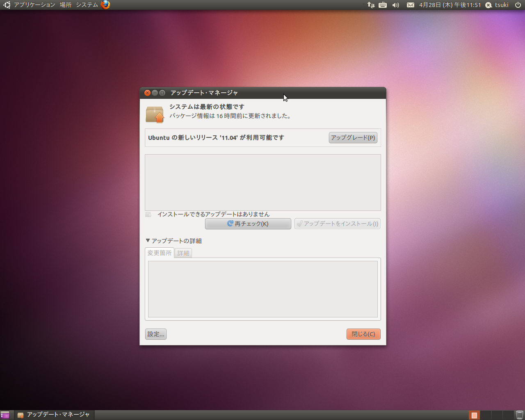Open the 場所 menu
Viewport: 525px width, 420px height.
tap(66, 5)
